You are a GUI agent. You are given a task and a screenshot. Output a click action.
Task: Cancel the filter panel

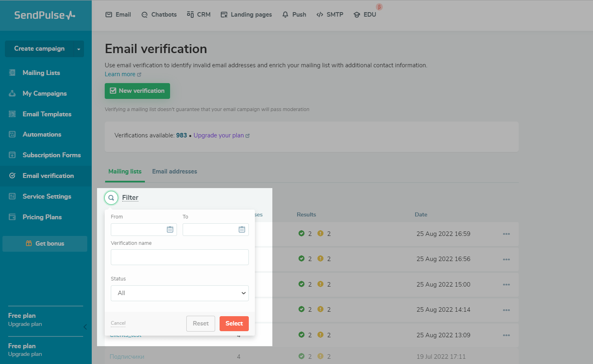(118, 323)
